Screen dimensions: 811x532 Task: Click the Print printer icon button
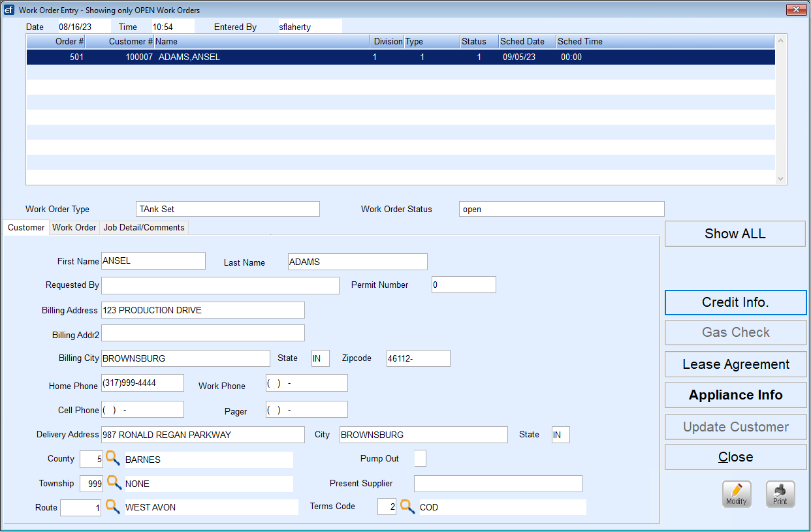(x=780, y=494)
